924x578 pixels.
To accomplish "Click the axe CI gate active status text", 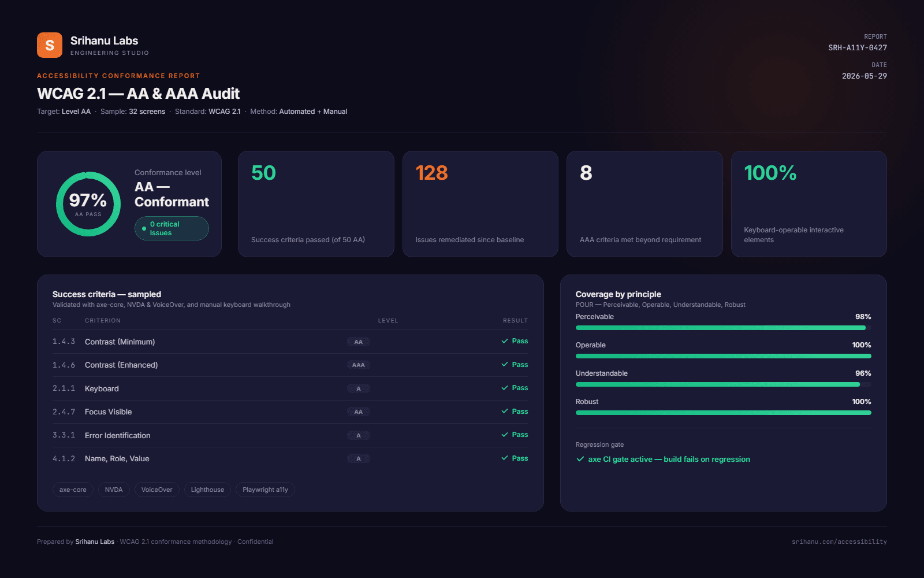I will (x=669, y=460).
